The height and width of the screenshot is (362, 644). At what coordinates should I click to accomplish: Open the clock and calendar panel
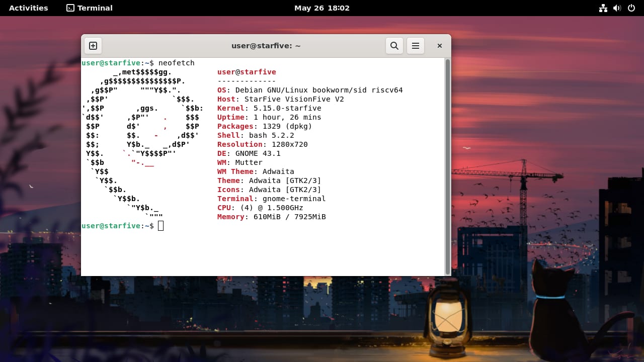click(x=321, y=8)
